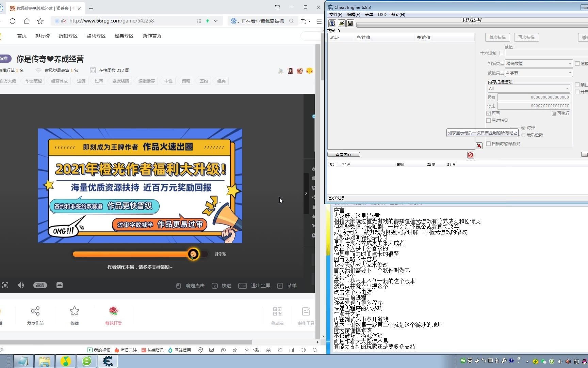Mute the game volume speaker icon
This screenshot has height=368, width=588.
(21, 285)
